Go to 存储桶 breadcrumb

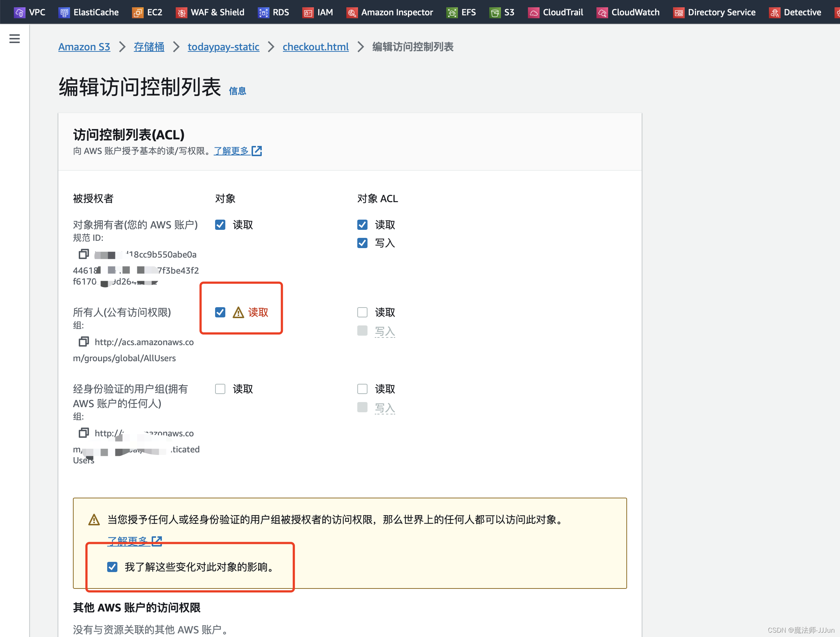[149, 47]
